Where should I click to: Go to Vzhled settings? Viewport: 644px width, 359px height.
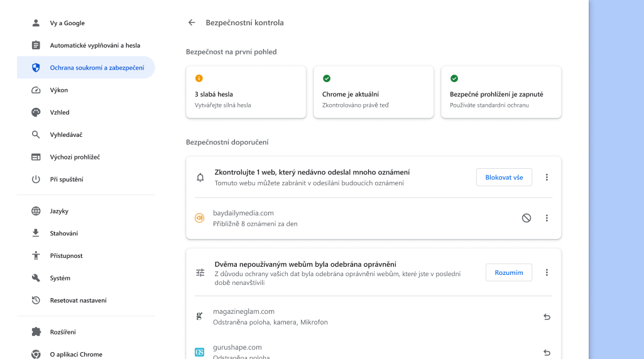(x=86, y=112)
